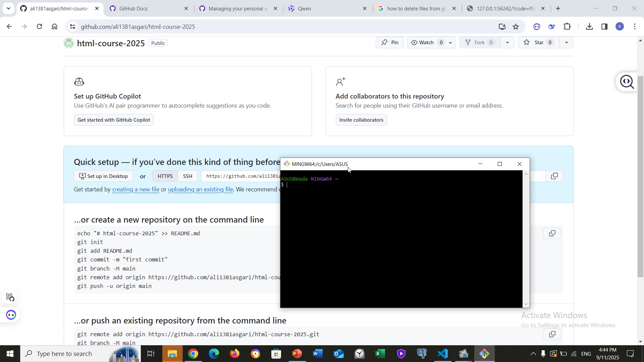Copy the push-existing-repository command block
Viewport: 644px width, 362px height.
coord(552,335)
